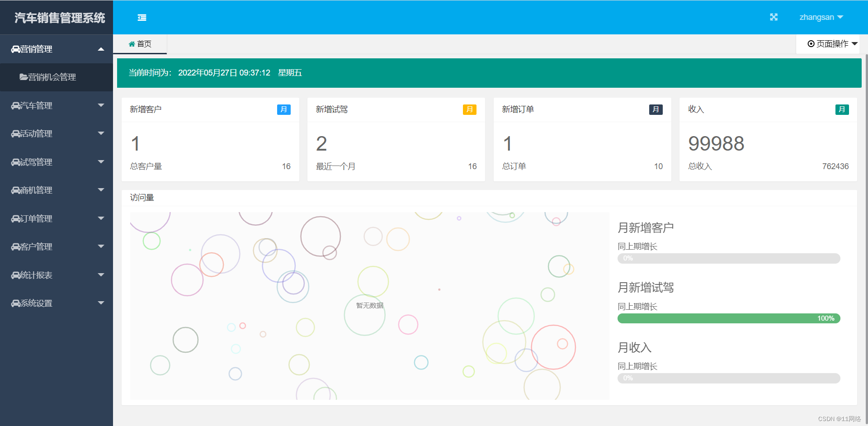The width and height of the screenshot is (868, 426).
Task: Toggle the sidebar menu hamburger icon
Action: tap(142, 18)
